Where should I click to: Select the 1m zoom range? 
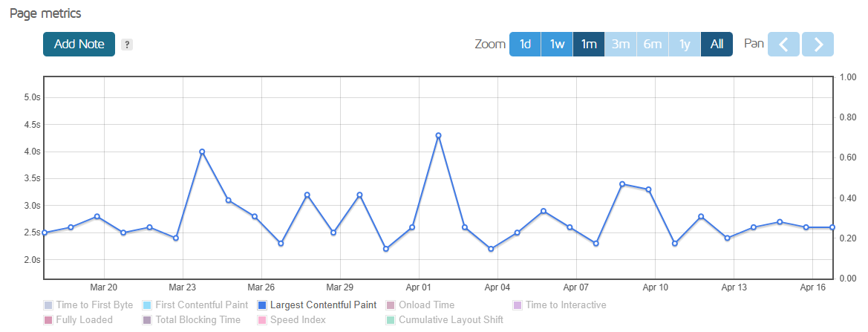tap(589, 45)
